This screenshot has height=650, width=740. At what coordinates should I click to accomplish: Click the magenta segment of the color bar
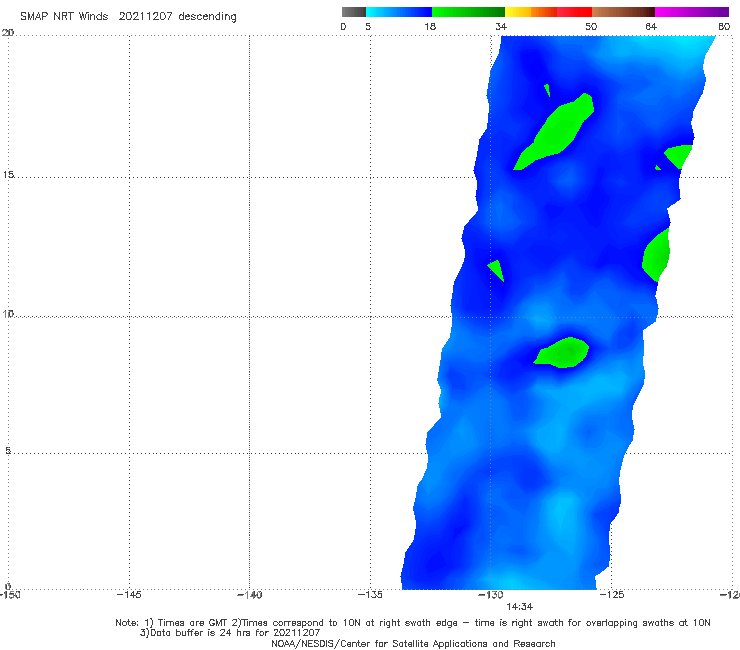click(x=692, y=12)
